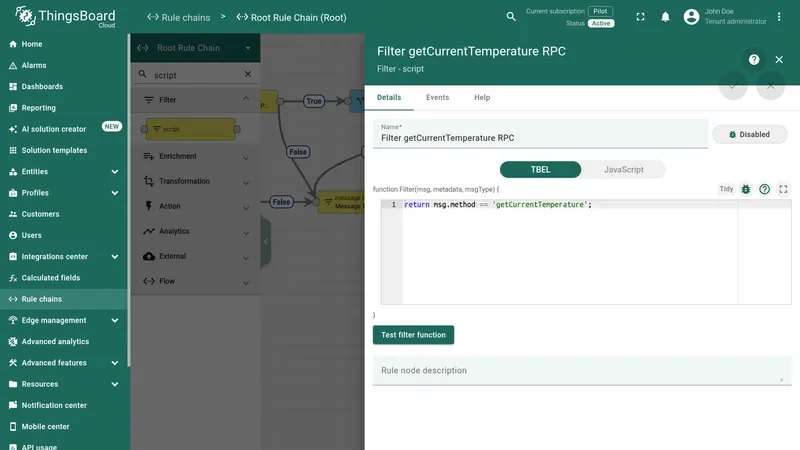The height and width of the screenshot is (450, 800).
Task: Open Solution templates page
Action: (x=64, y=151)
